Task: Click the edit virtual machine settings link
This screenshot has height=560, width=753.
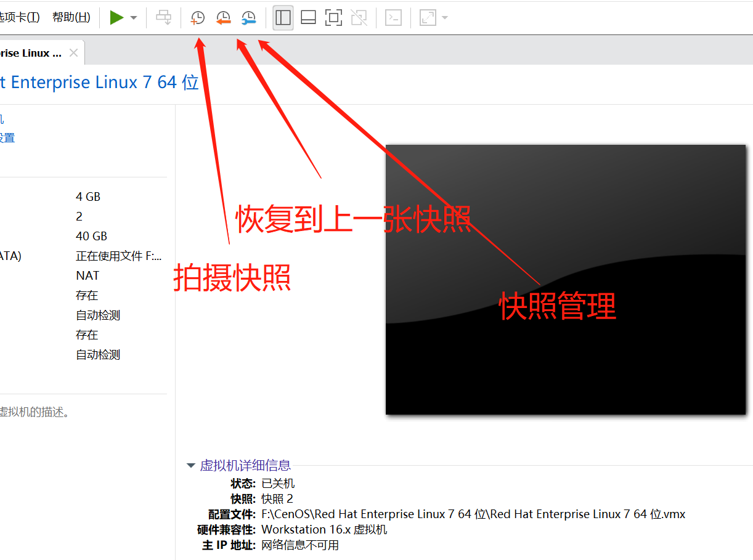Action: coord(7,137)
